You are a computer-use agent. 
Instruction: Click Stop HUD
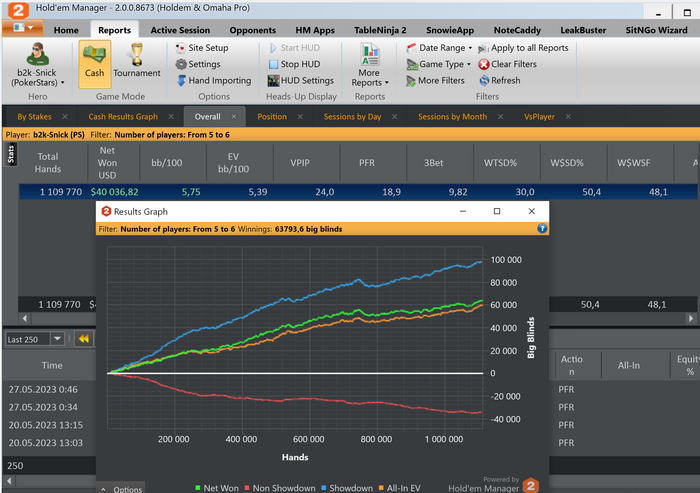(x=295, y=64)
